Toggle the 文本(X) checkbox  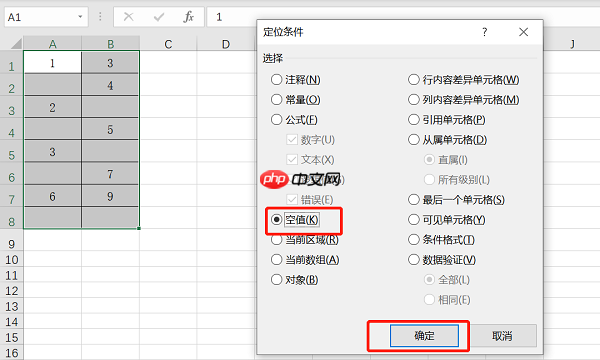(310, 160)
